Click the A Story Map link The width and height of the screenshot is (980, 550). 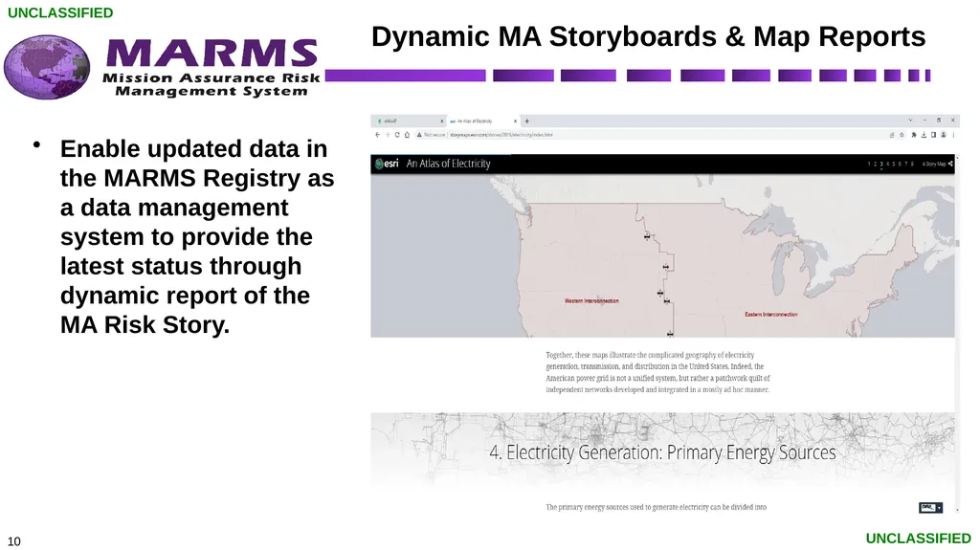tap(934, 164)
